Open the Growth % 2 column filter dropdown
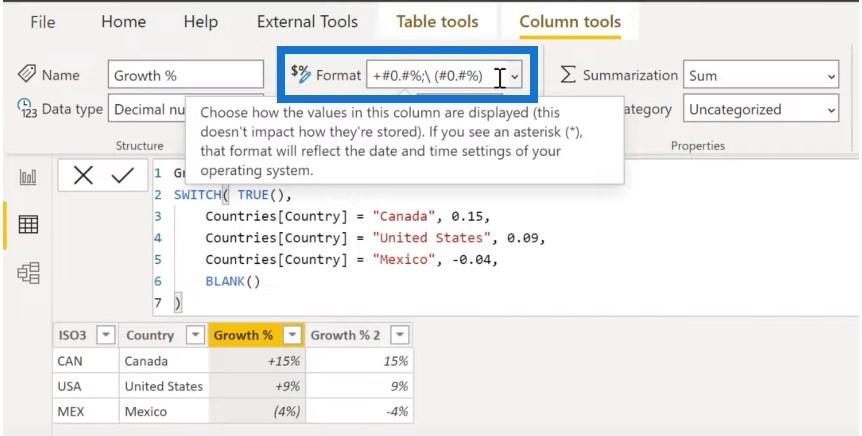The width and height of the screenshot is (862, 436). pyautogui.click(x=401, y=335)
